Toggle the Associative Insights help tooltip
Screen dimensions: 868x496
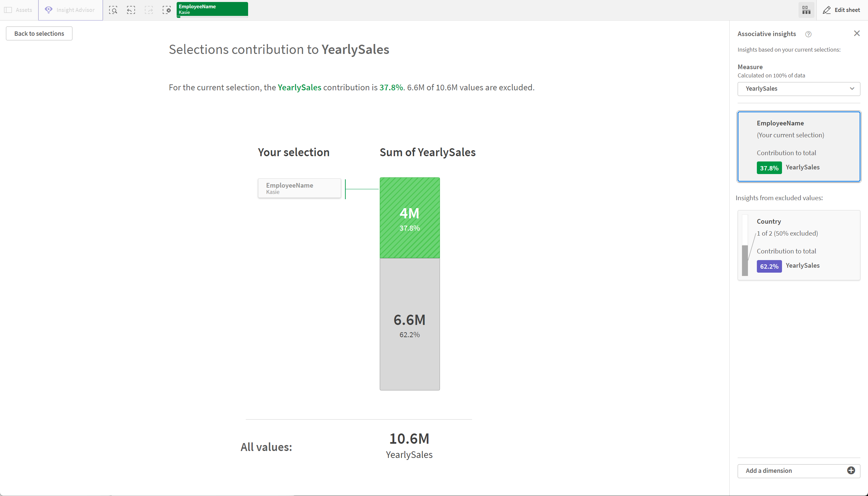pyautogui.click(x=808, y=33)
